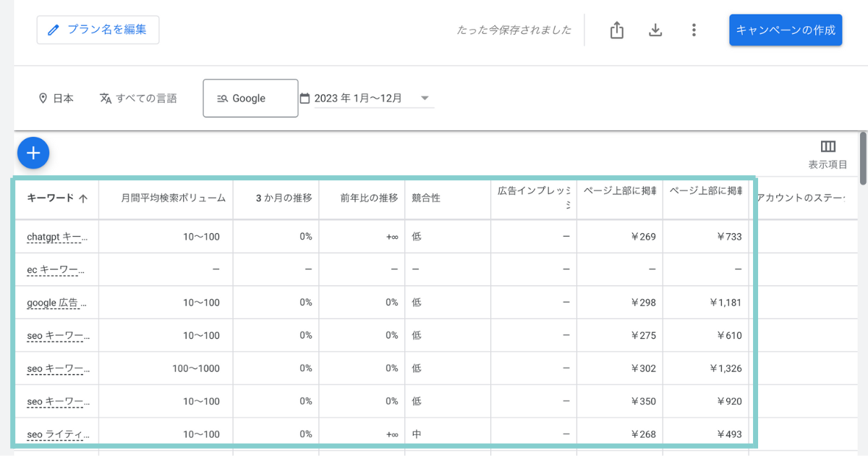Select the Google search network box
The width and height of the screenshot is (868, 456).
[250, 98]
